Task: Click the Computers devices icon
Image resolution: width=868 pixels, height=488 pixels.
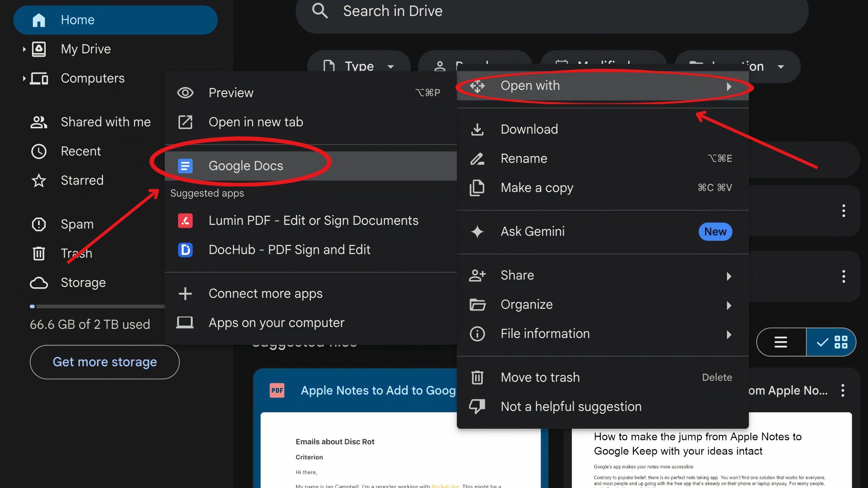Action: pyautogui.click(x=39, y=78)
